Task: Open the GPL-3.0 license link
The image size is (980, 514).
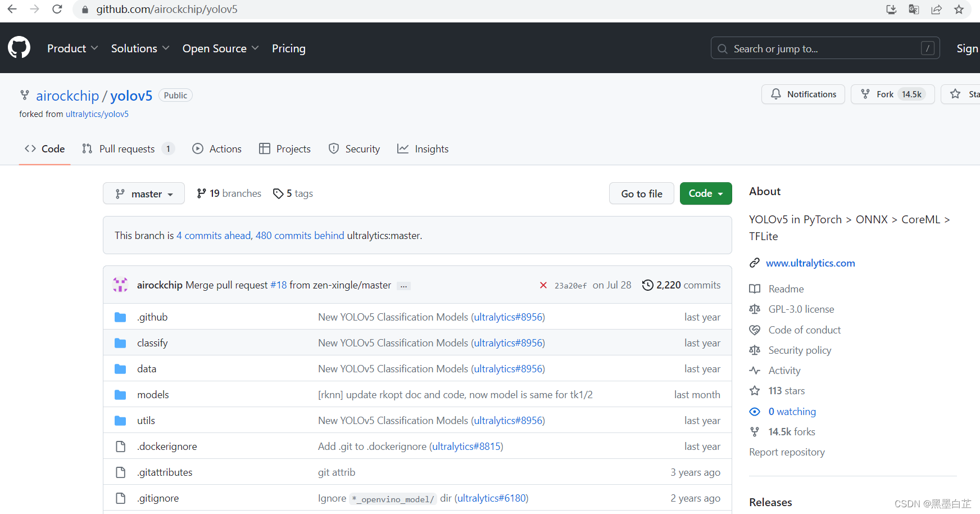Action: point(801,309)
